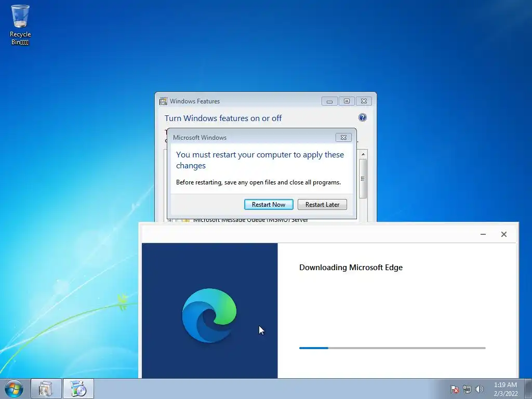Select the Edge installer taskbar button
Screen dimensions: 532x399
tap(78, 389)
